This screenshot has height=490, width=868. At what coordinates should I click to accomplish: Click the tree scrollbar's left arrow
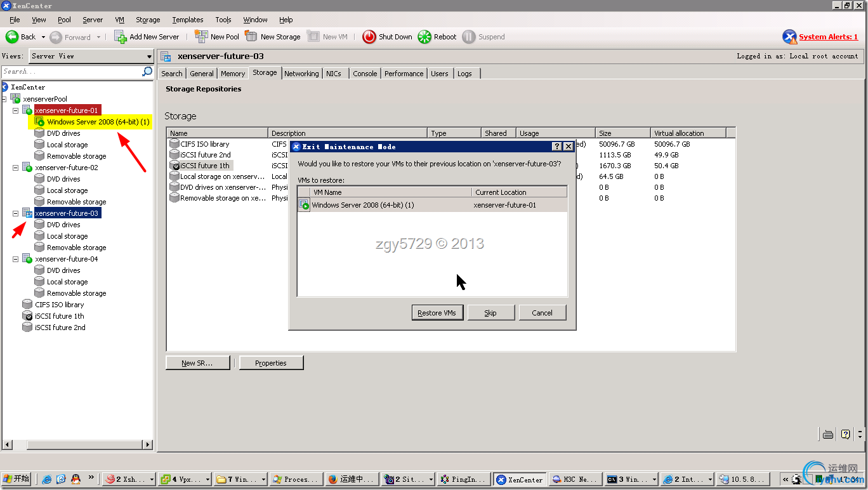(7, 445)
